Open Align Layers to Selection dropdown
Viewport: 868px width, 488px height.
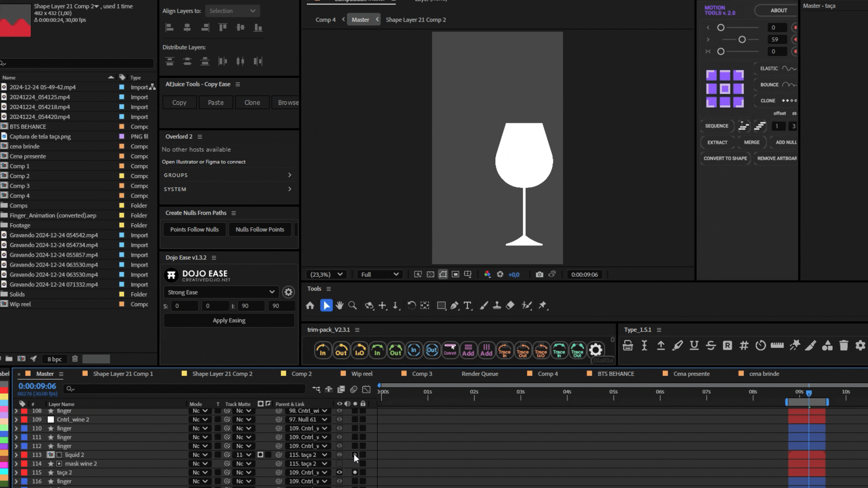[x=232, y=11]
